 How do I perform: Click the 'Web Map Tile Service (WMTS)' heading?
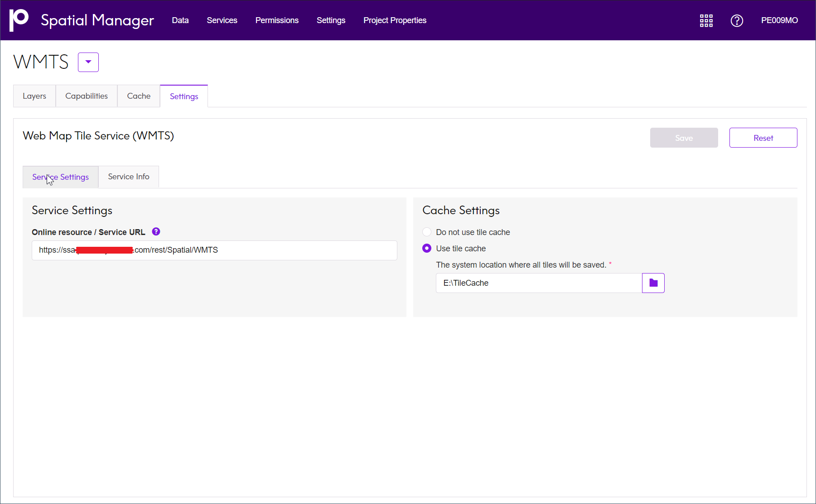pyautogui.click(x=98, y=136)
